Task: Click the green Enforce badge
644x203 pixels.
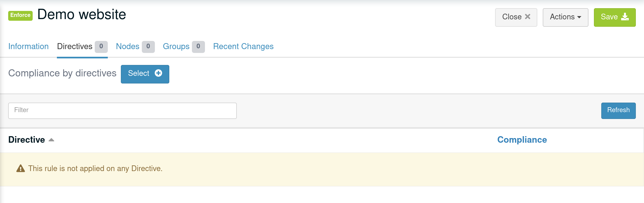Action: [x=20, y=15]
